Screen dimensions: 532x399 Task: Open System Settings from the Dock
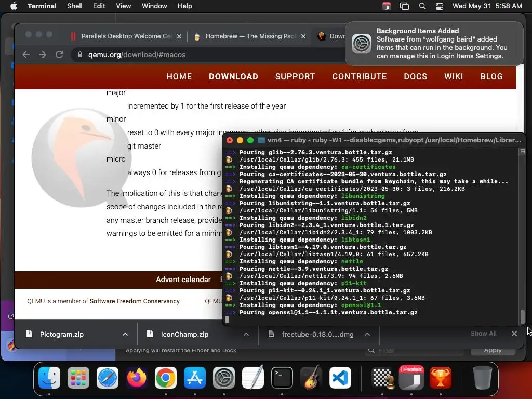tap(224, 378)
